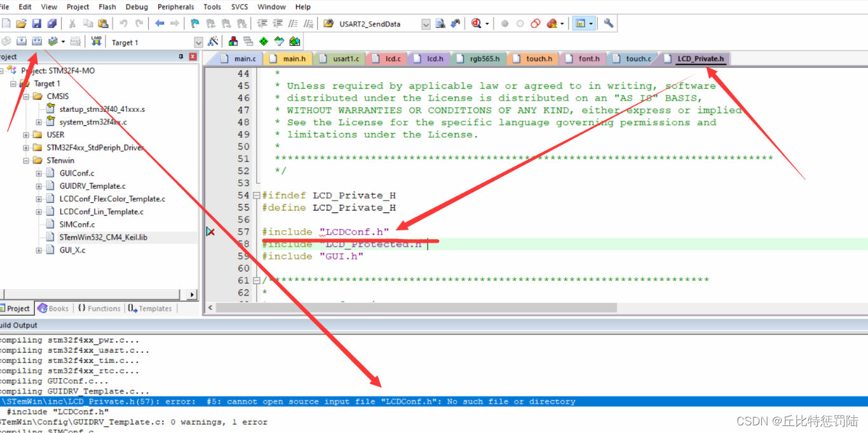Insert a bookmark with the flag icon

195,24
